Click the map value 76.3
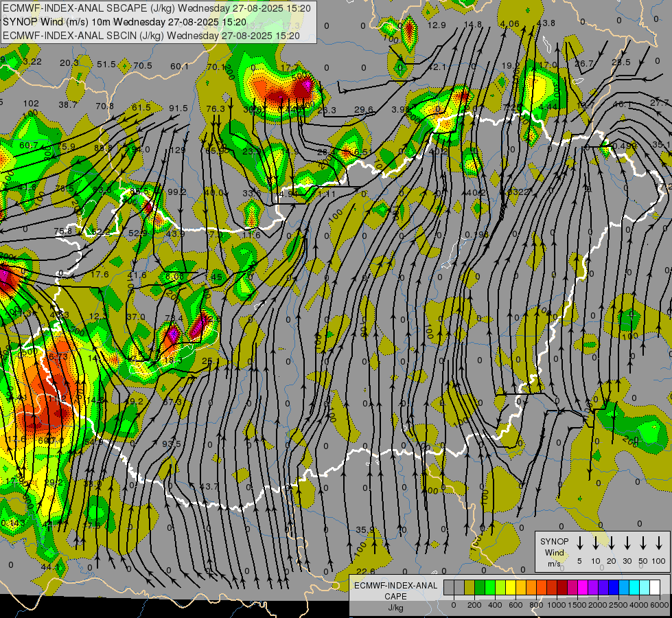672x618 pixels. (x=216, y=109)
